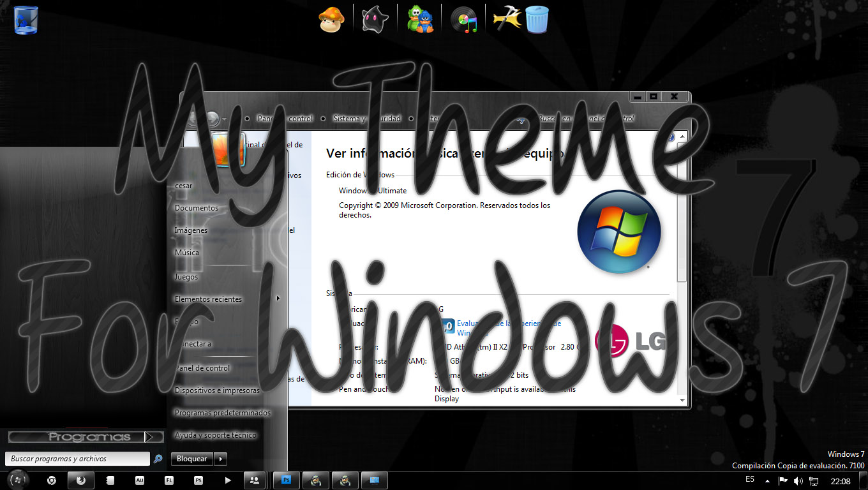Open the arrow next to the Bloquear button
868x490 pixels.
pyautogui.click(x=220, y=459)
